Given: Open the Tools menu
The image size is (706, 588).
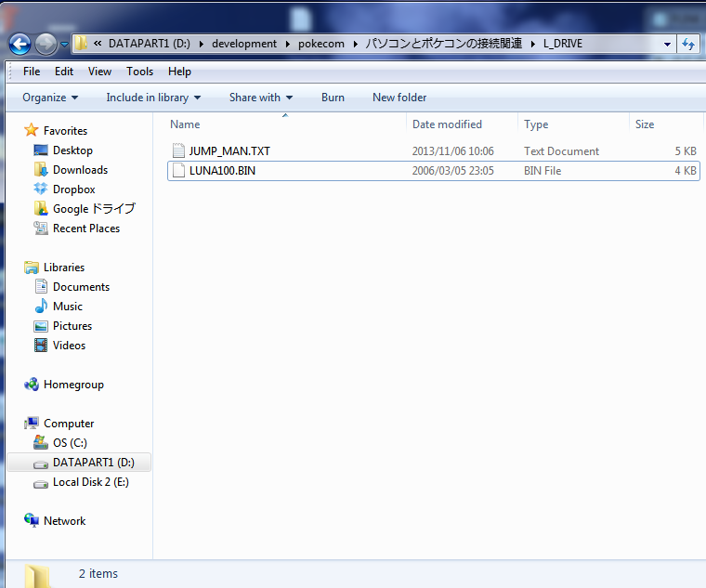Looking at the screenshot, I should (139, 72).
